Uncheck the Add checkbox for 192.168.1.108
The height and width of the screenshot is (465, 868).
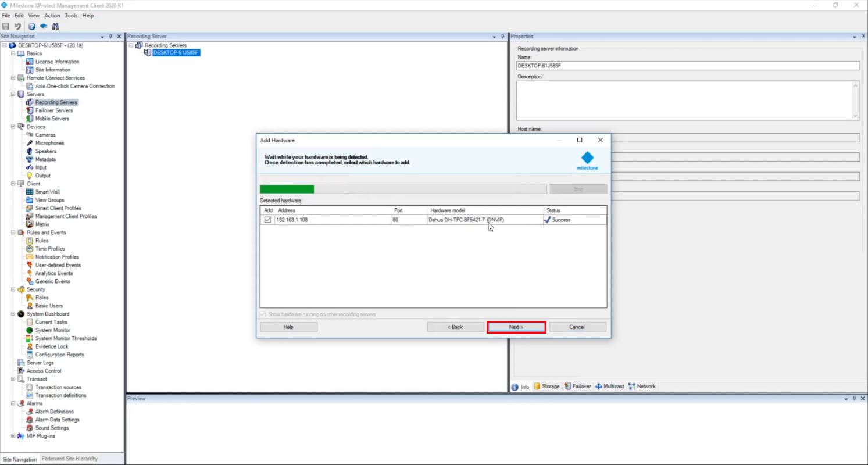[268, 220]
